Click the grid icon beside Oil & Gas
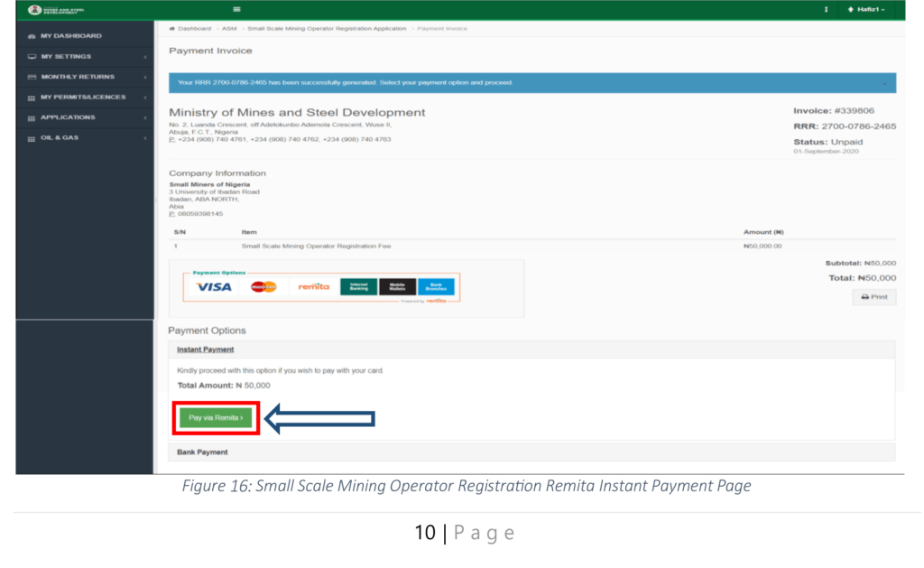 [32, 138]
